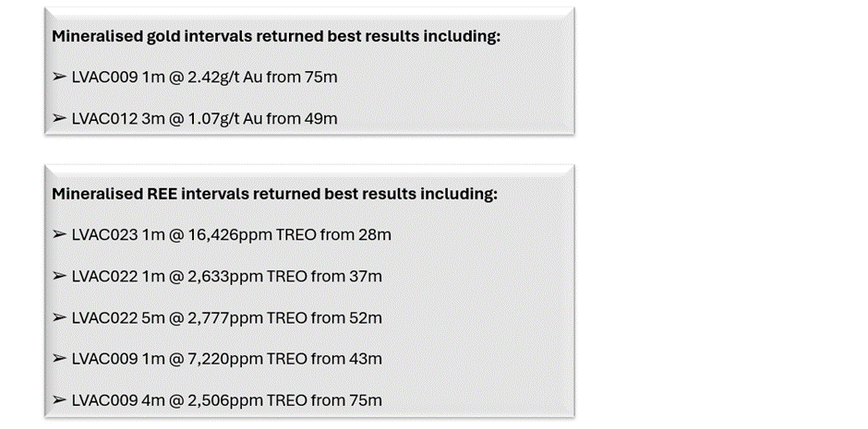
Task: Select the arrow bullet beside LVAC022 2,777ppm
Action: (x=59, y=318)
